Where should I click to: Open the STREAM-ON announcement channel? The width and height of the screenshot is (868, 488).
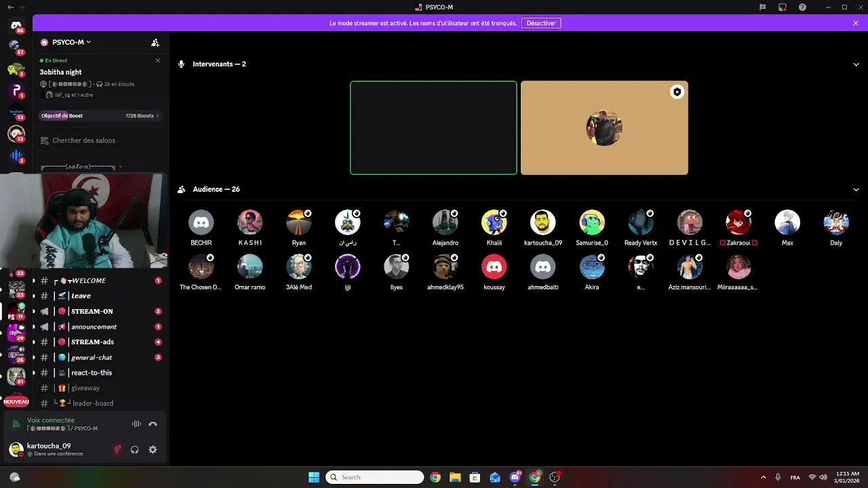point(100,311)
